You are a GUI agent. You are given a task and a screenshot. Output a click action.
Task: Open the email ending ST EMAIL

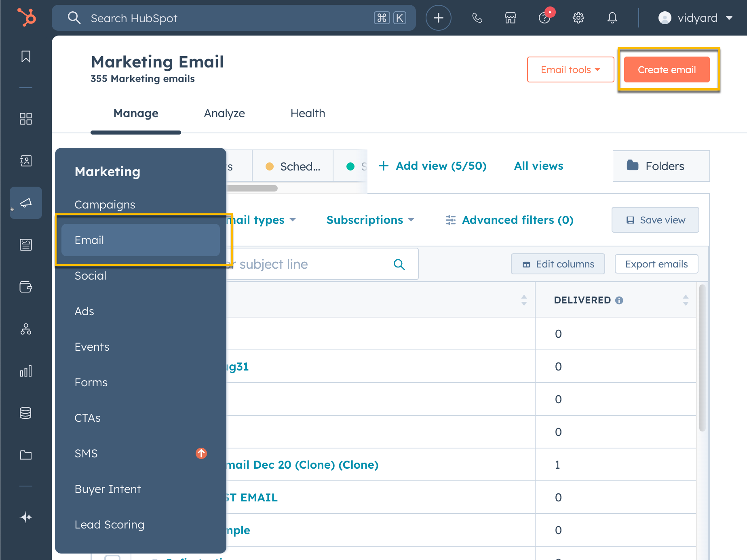pyautogui.click(x=252, y=497)
